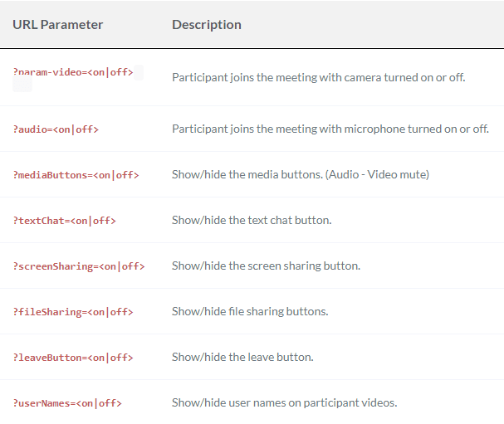This screenshot has height=424, width=504.
Task: Click the media buttons Audio - Video mute description
Action: [x=301, y=174]
